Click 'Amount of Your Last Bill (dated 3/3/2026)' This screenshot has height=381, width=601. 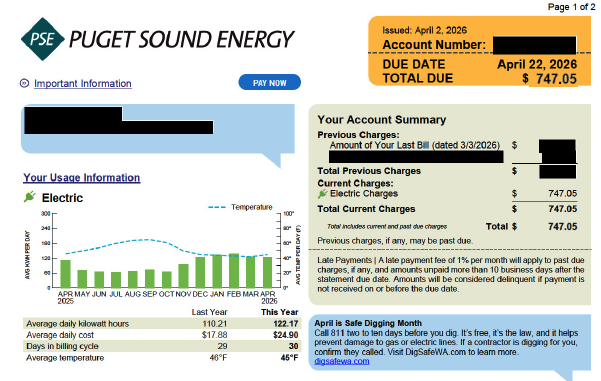[x=415, y=145]
